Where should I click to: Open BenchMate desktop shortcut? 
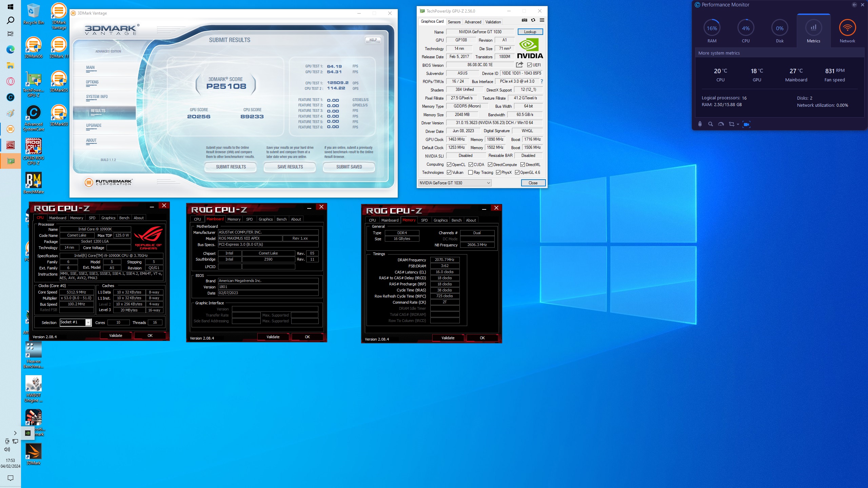[33, 183]
